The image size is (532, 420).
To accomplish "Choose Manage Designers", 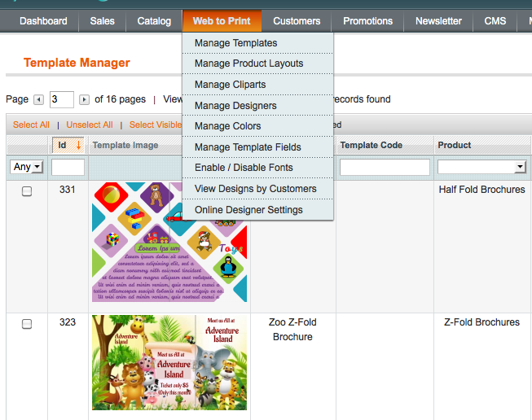I will pyautogui.click(x=258, y=106).
